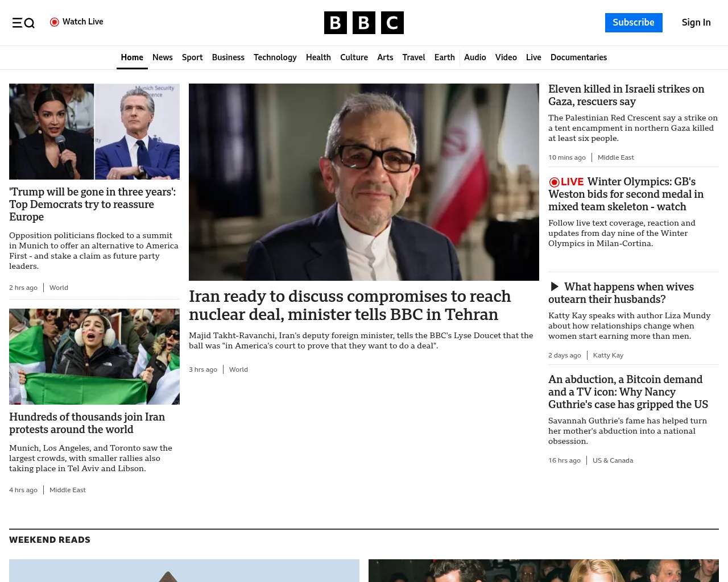Open the Iran nuclear deal compromises headline

point(350,305)
